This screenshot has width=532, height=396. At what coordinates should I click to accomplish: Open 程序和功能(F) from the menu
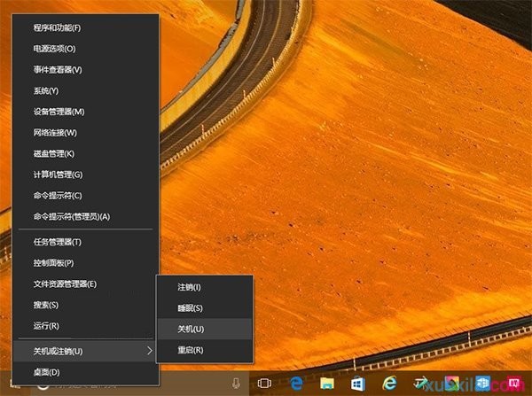[58, 27]
